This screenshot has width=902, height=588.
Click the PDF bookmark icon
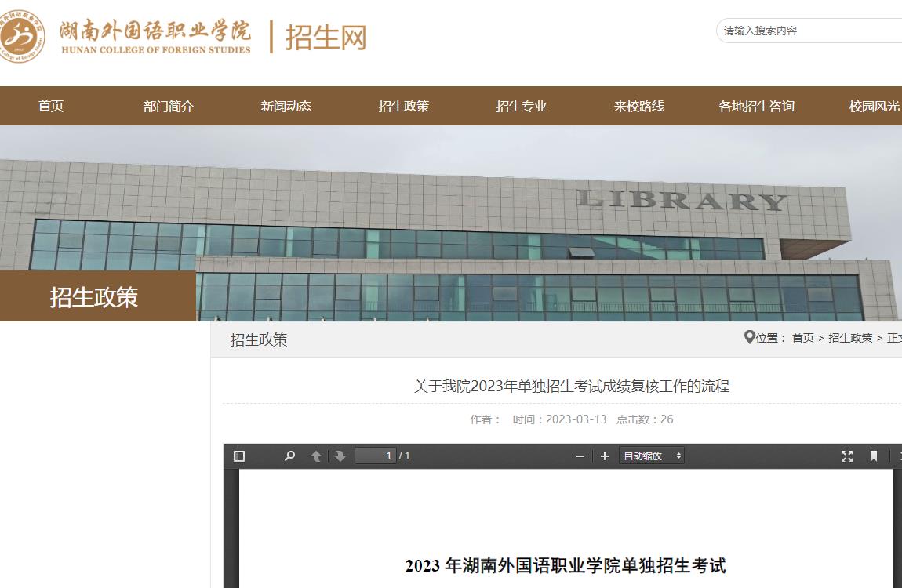873,456
